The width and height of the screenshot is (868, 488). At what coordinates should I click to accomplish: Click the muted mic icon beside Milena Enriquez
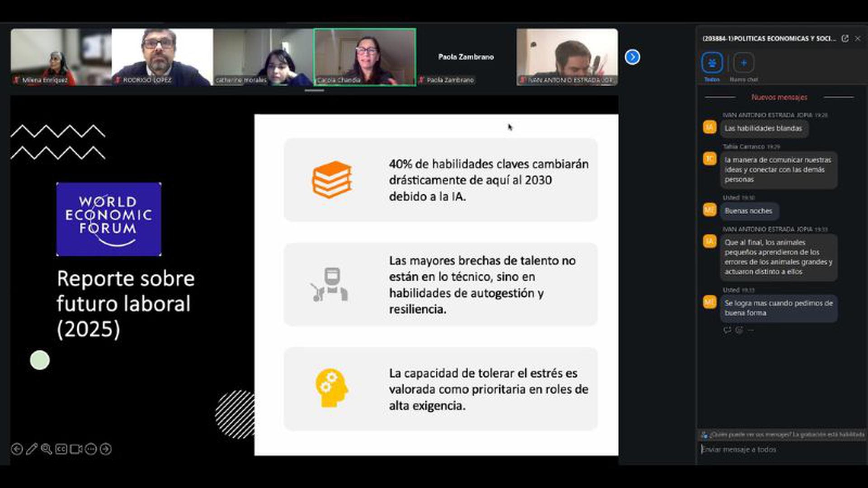coord(17,80)
